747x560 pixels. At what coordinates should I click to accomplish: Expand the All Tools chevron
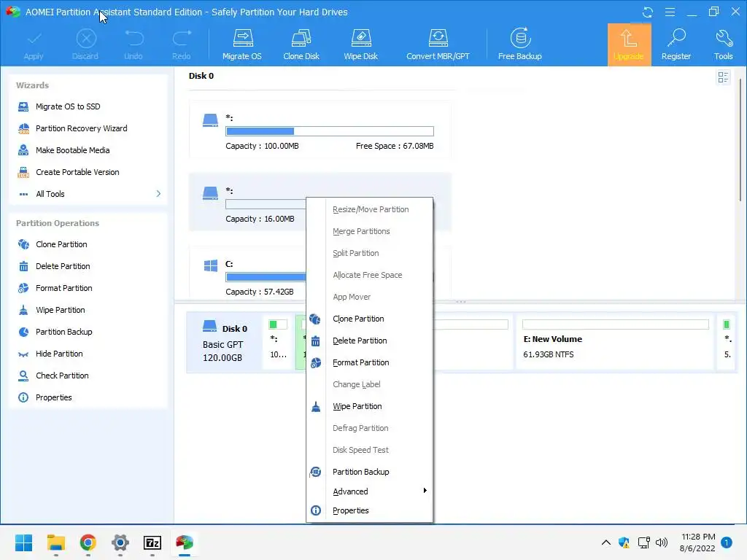158,194
